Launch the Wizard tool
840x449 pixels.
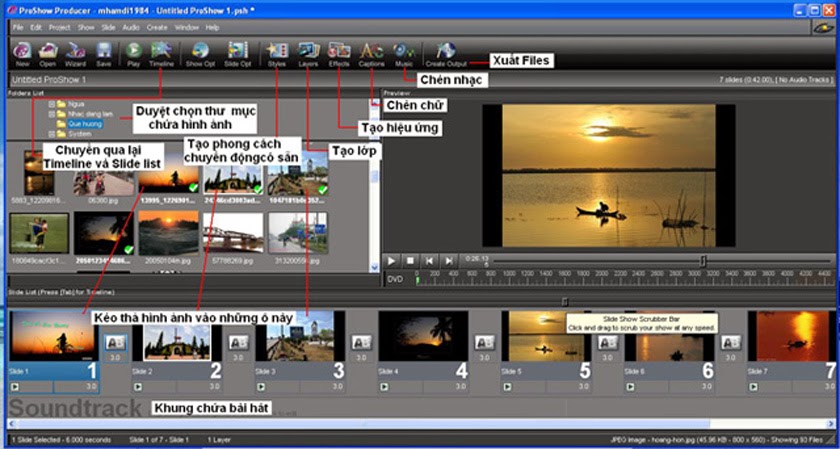click(x=76, y=54)
